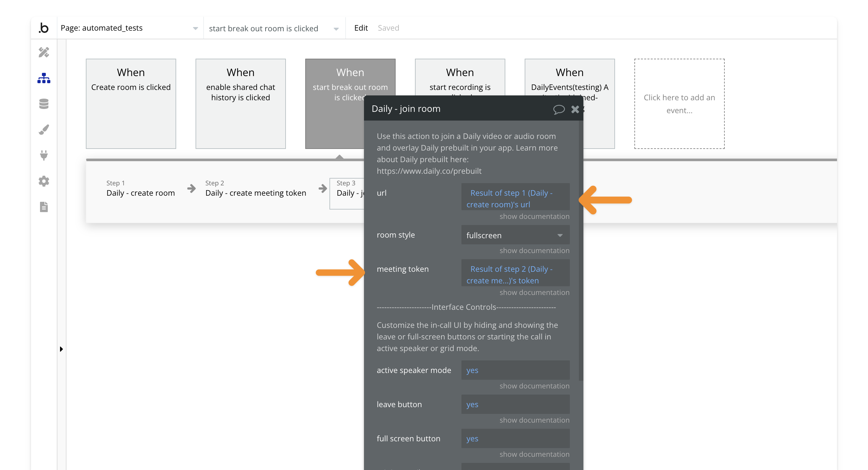Image resolution: width=868 pixels, height=470 pixels.
Task: Click the dialog's vertical scrollbar
Action: point(580,251)
